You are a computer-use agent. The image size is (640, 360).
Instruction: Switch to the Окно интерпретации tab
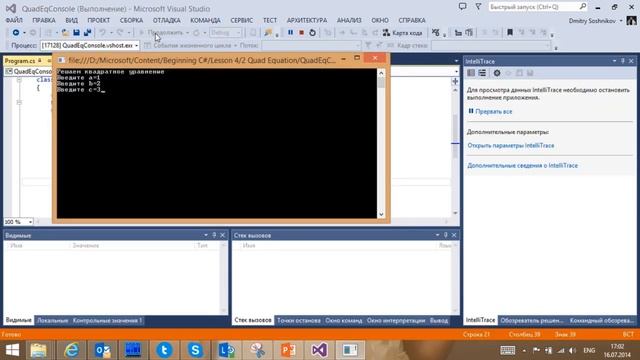click(x=396, y=320)
